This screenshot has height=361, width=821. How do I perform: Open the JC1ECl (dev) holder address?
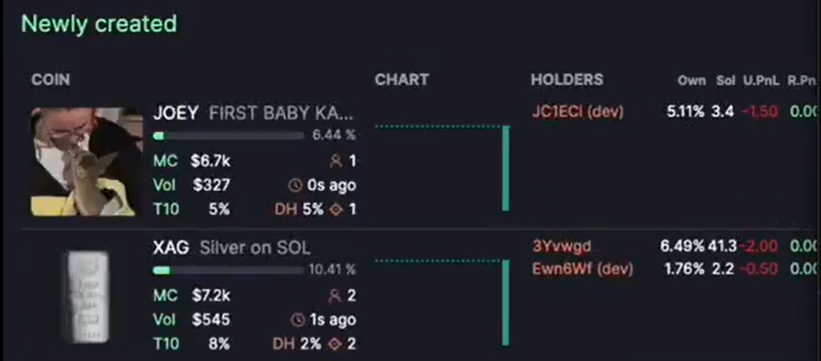[x=578, y=112]
